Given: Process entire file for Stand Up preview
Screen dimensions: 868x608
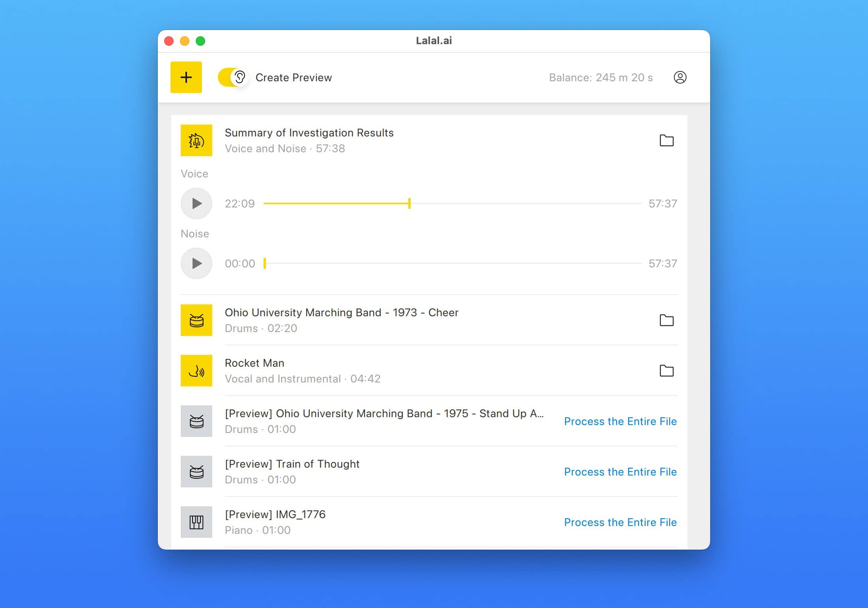Looking at the screenshot, I should click(x=620, y=421).
